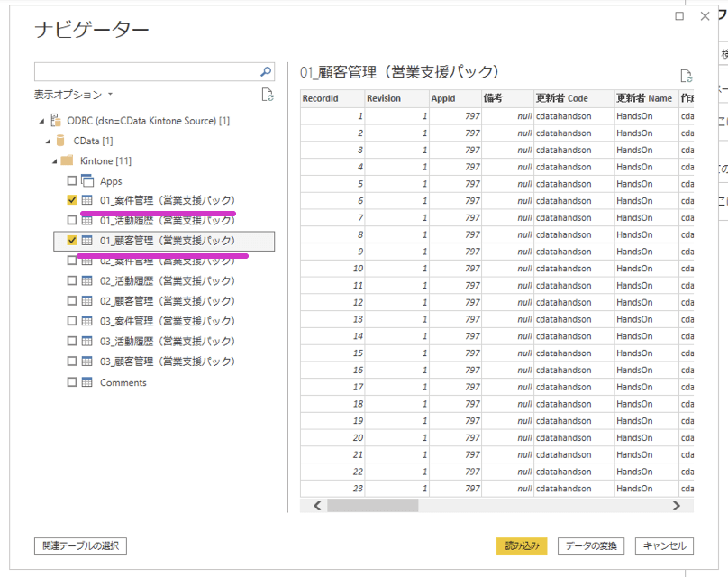This screenshot has width=728, height=577.
Task: Click the Apps table icon
Action: (x=87, y=181)
